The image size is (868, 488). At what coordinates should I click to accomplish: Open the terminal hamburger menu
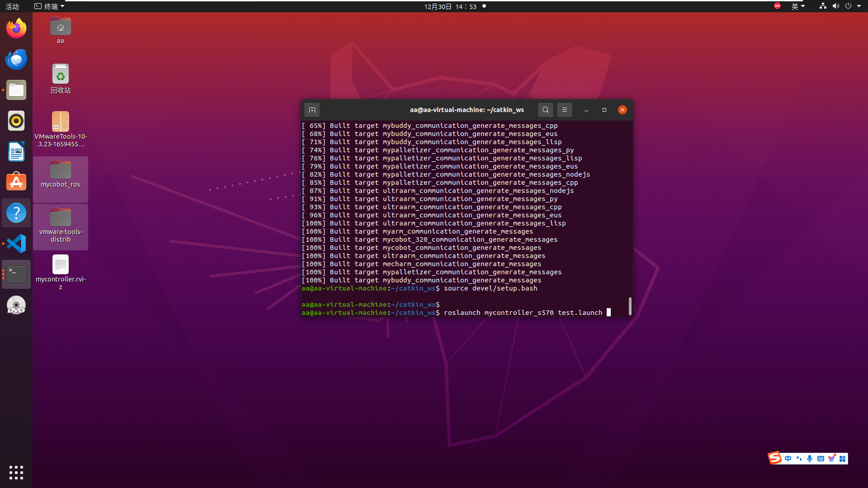coord(565,110)
